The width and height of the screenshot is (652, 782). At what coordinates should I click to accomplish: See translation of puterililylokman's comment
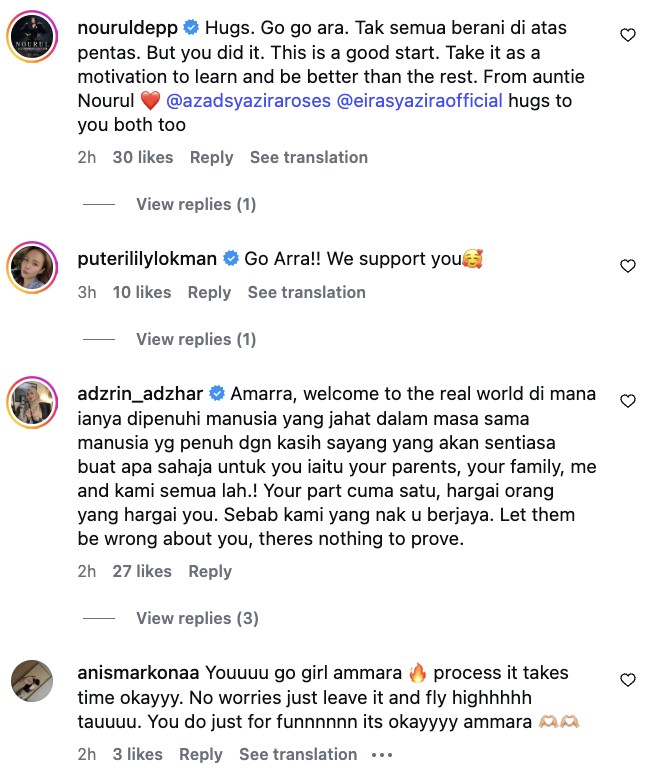(307, 292)
